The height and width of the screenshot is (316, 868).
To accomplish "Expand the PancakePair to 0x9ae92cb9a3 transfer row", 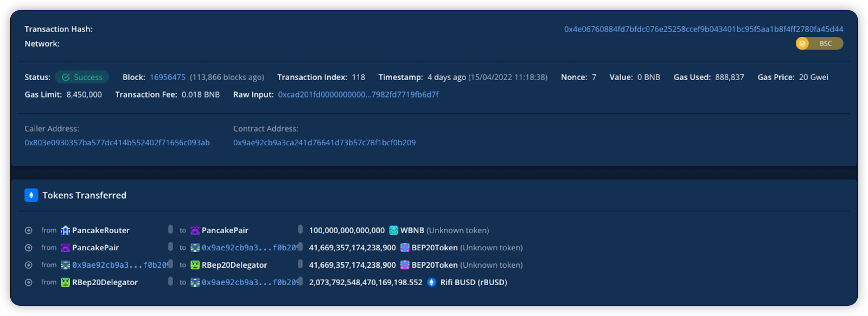I will [29, 248].
